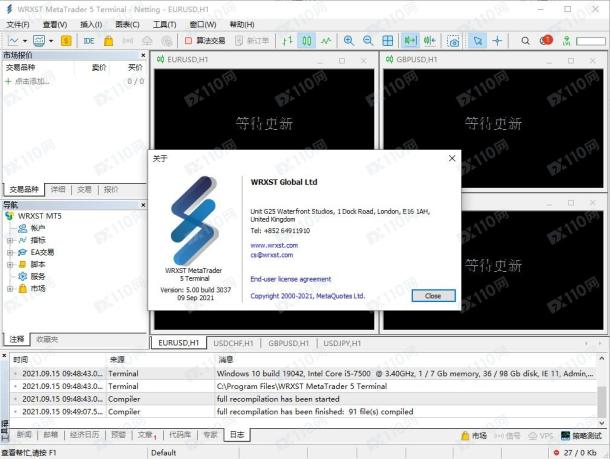Switch to the 详细 tab in Market Watch
This screenshot has height=459, width=610.
click(x=58, y=189)
